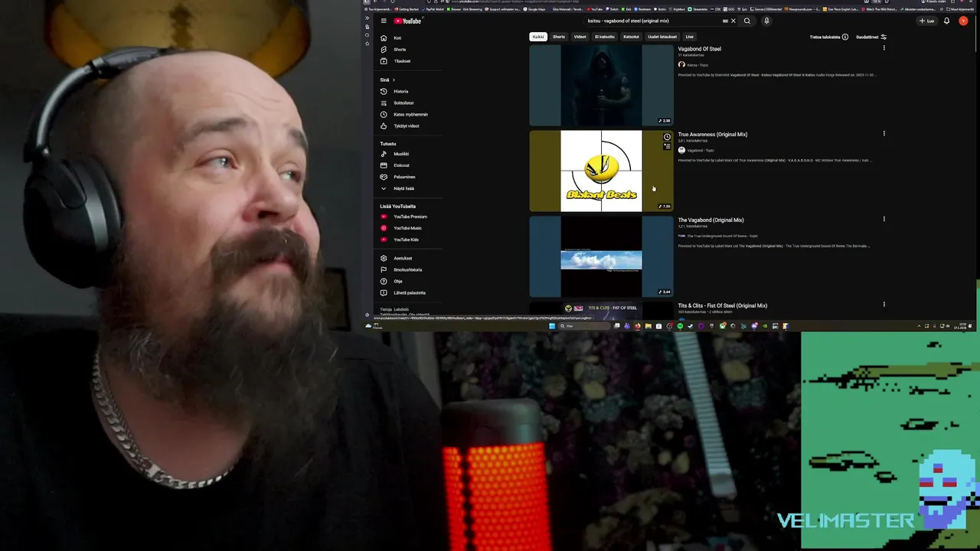Browse Musiikki under Tutustu

point(401,154)
